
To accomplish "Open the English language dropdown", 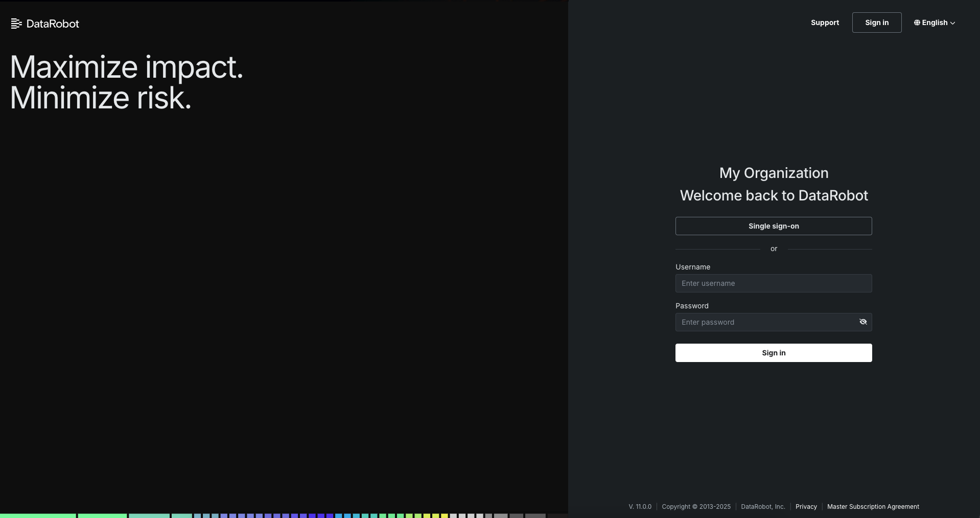I will click(935, 22).
